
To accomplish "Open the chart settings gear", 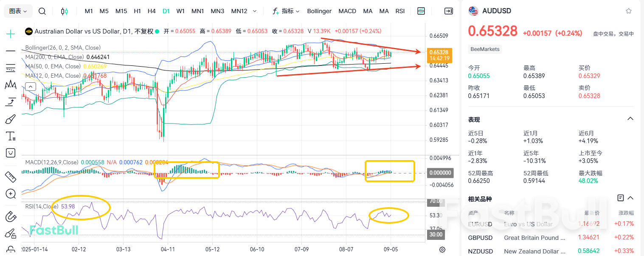I will pyautogui.click(x=443, y=250).
